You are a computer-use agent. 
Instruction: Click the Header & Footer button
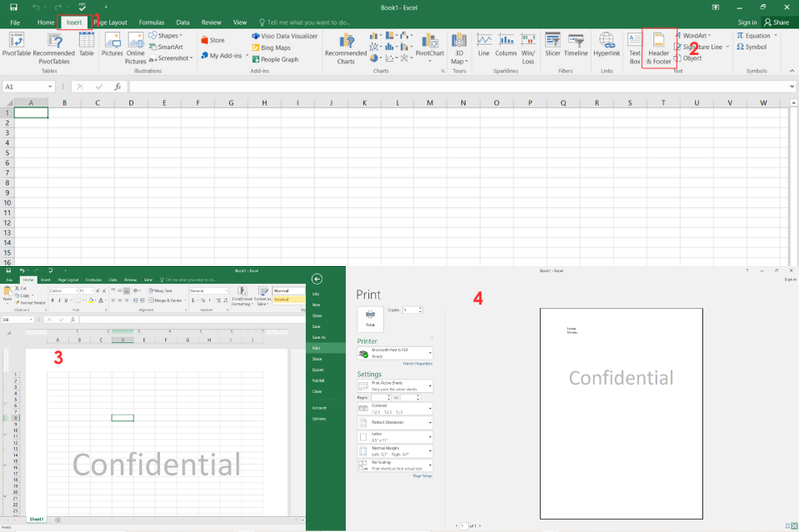(x=659, y=46)
